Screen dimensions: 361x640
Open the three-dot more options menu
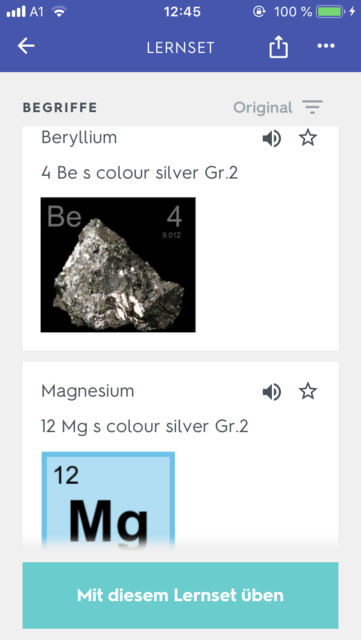tap(326, 46)
